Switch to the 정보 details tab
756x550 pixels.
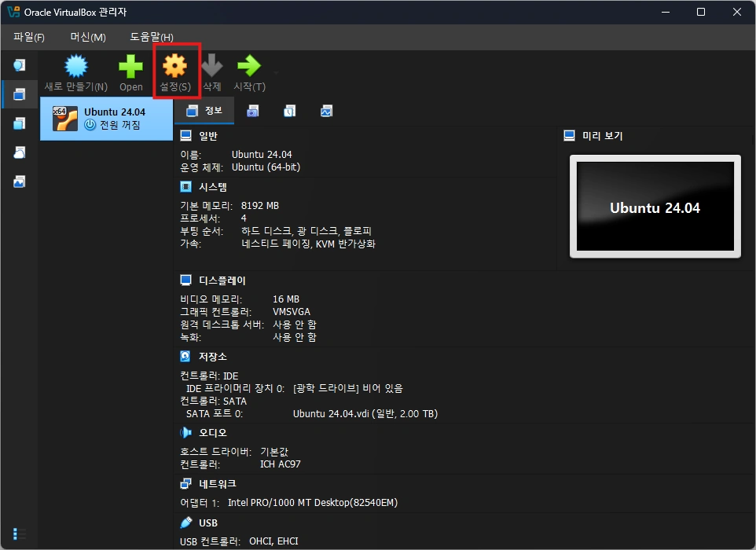pos(204,111)
